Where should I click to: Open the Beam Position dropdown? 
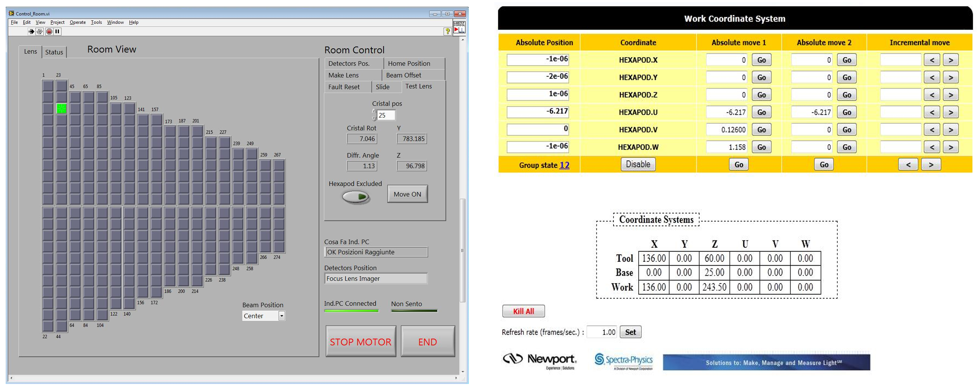pos(282,316)
